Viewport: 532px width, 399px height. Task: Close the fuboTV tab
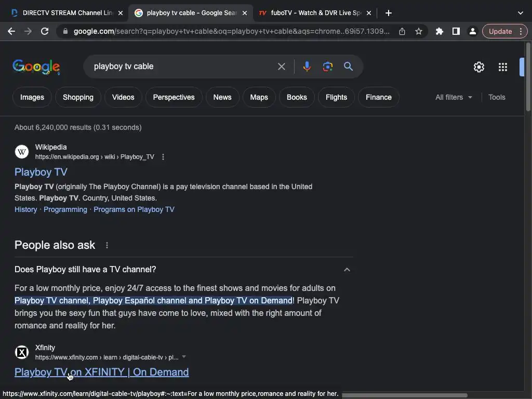[369, 13]
